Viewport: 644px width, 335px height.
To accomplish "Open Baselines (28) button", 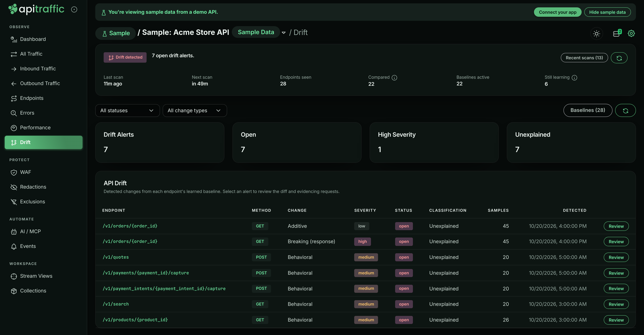I will [587, 110].
